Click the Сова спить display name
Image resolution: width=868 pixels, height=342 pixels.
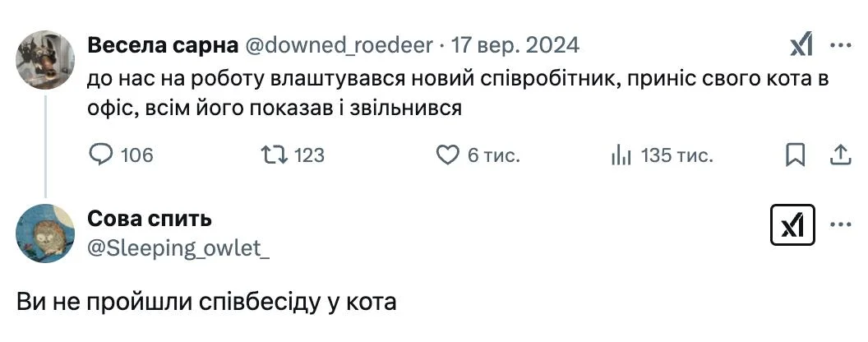coord(150,218)
